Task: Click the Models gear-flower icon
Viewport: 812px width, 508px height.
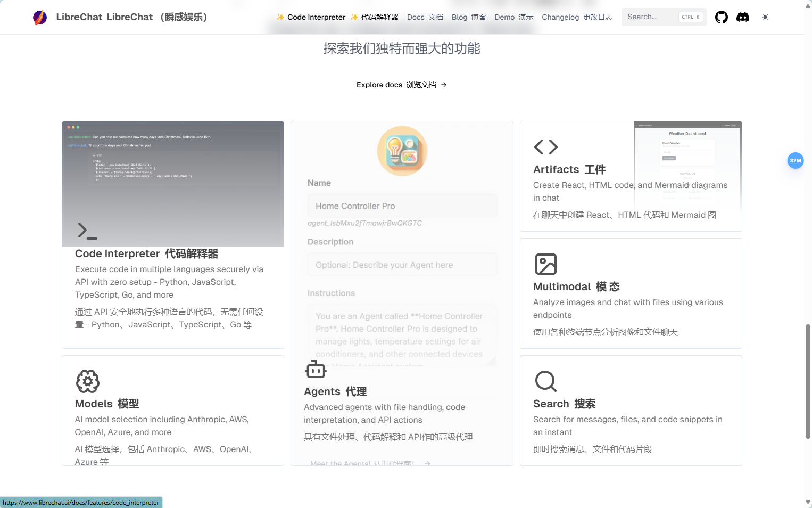Action: (88, 381)
